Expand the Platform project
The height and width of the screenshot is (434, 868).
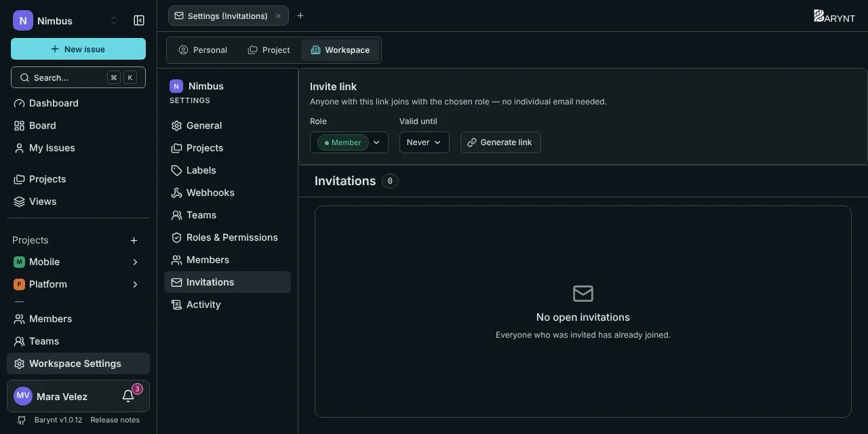[x=135, y=284]
